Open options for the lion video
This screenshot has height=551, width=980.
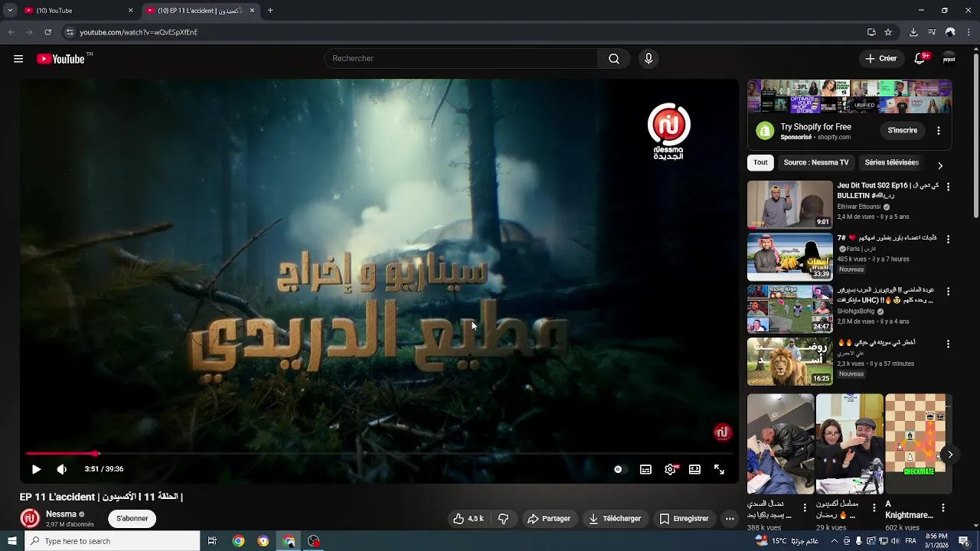click(x=948, y=344)
